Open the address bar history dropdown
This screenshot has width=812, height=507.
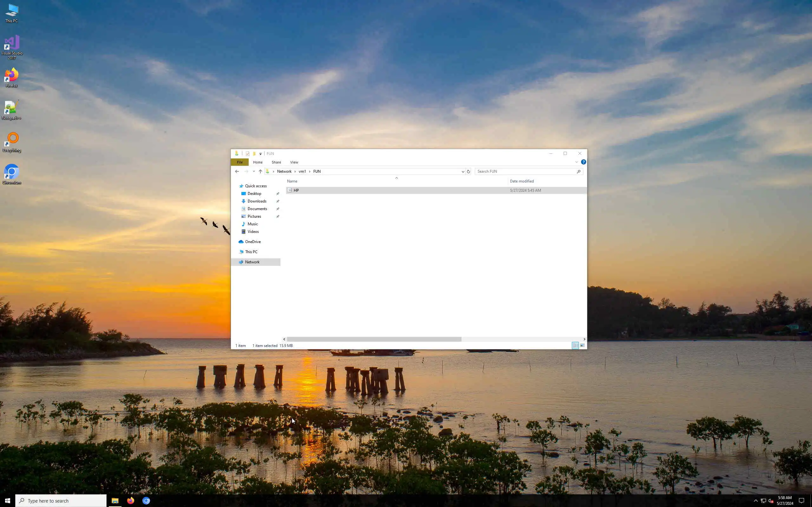point(463,171)
